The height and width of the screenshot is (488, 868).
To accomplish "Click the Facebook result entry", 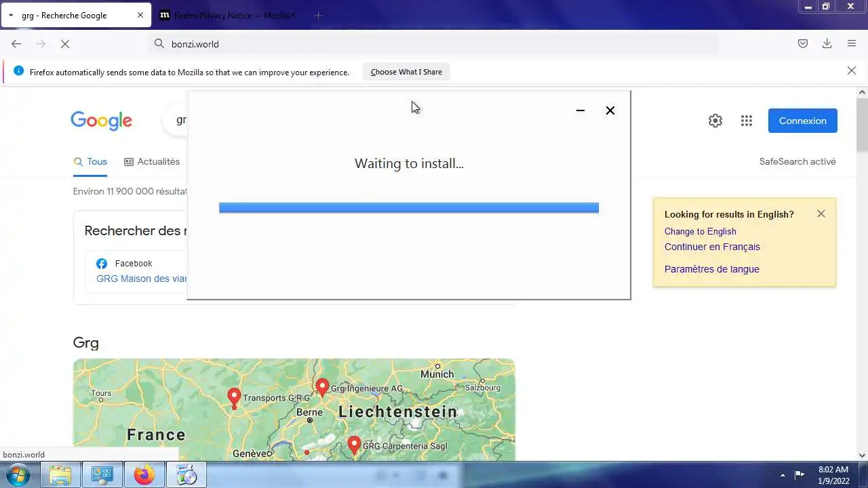I will pos(136,271).
